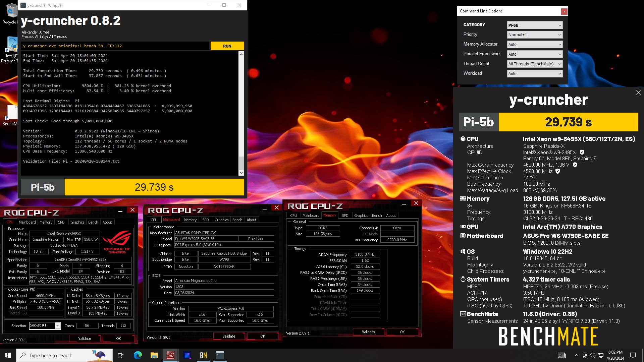The width and height of the screenshot is (644, 362).
Task: Click the BenchMate logo at panel bottom
Action: [548, 337]
